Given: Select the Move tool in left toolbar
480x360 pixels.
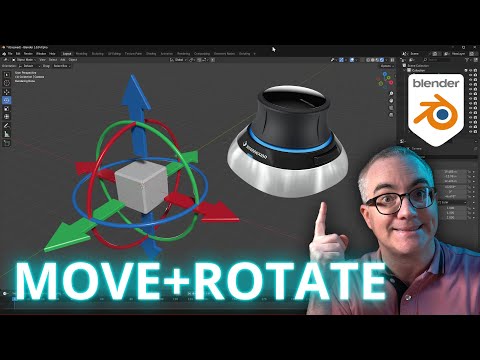Looking at the screenshot, I should point(7,92).
